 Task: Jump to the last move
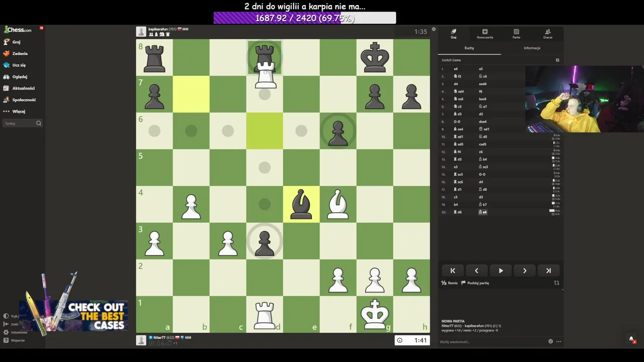pos(548,270)
